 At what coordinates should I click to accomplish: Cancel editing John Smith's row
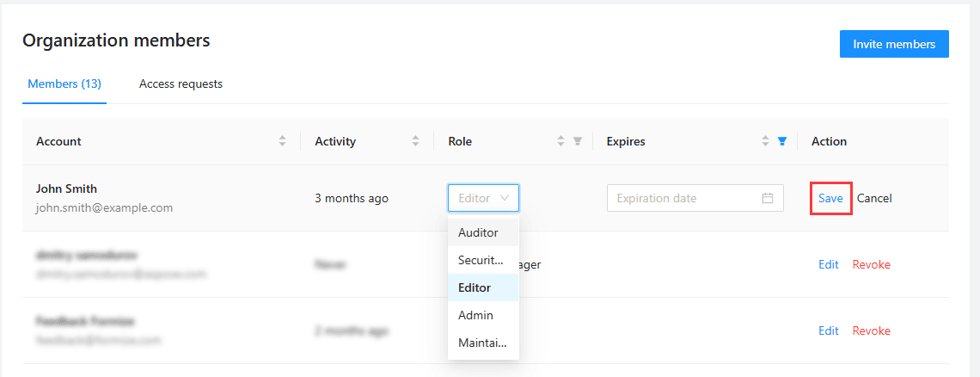(874, 198)
